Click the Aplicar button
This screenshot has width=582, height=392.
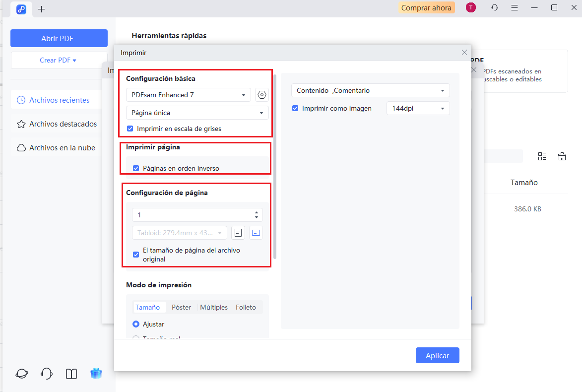pyautogui.click(x=437, y=355)
